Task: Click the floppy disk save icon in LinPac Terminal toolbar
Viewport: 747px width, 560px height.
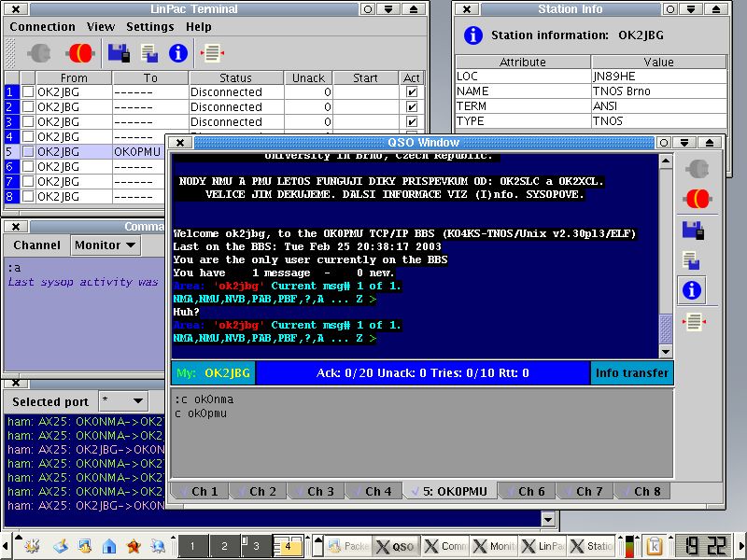Action: 119,53
